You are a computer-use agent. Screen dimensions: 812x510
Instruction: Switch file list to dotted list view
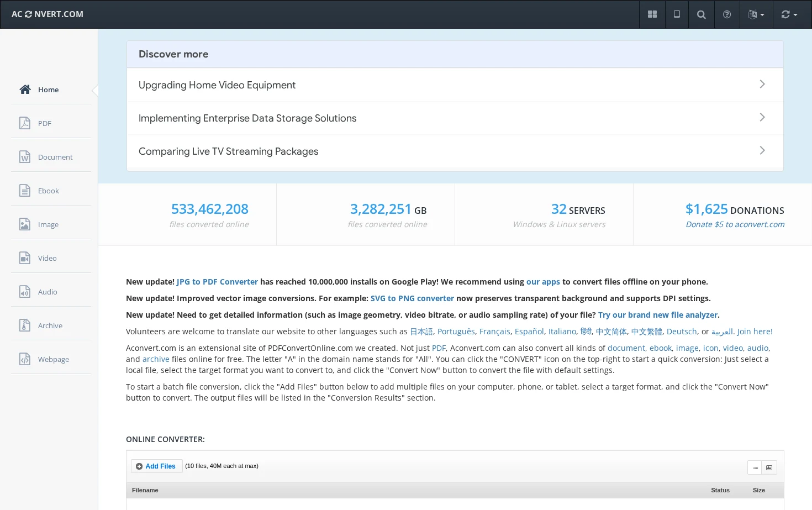(x=755, y=467)
